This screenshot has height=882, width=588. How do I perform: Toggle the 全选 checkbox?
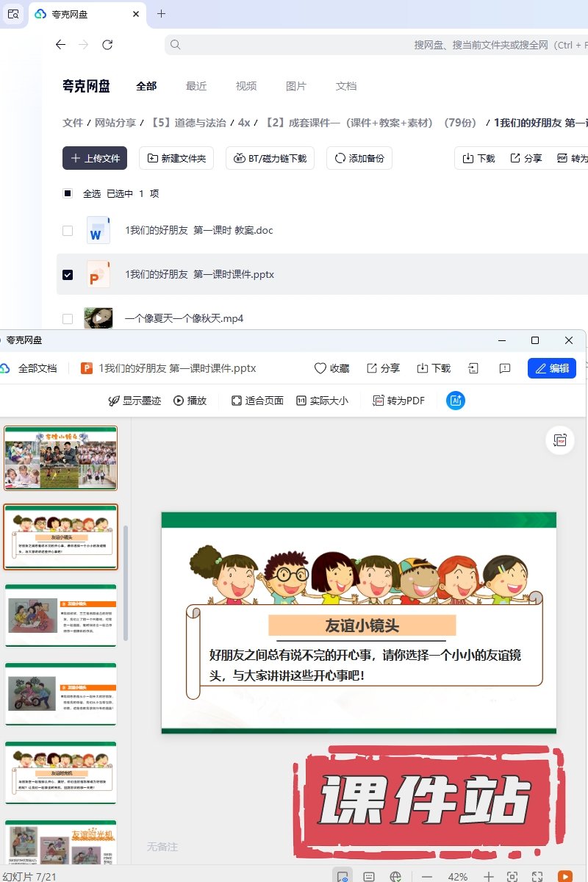tap(68, 193)
